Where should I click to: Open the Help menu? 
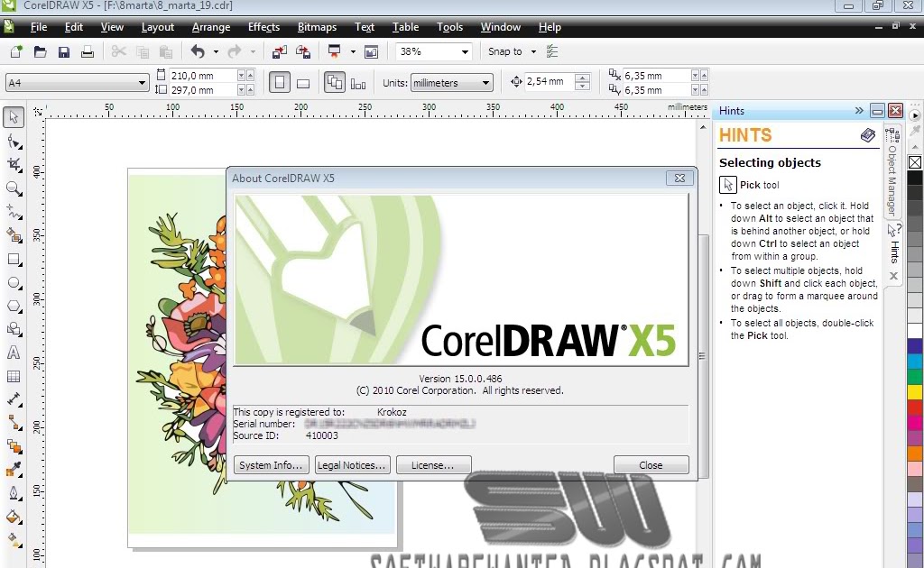click(550, 27)
